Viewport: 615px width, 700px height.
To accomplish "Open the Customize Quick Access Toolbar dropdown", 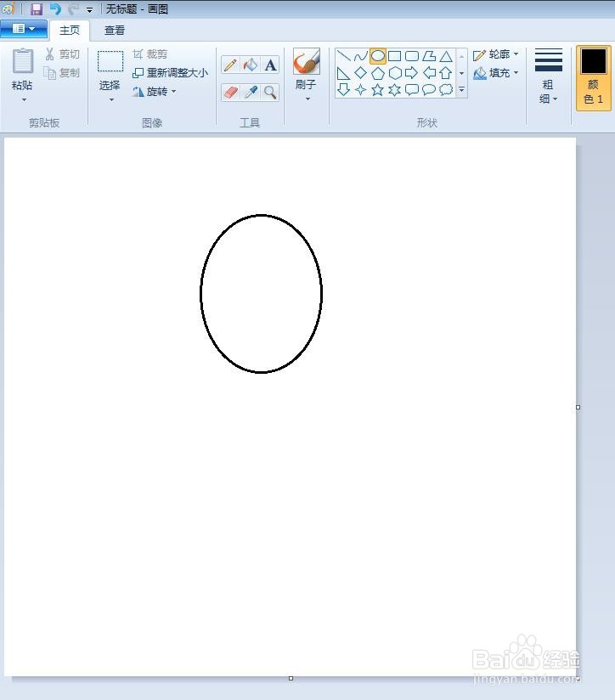I will click(90, 9).
